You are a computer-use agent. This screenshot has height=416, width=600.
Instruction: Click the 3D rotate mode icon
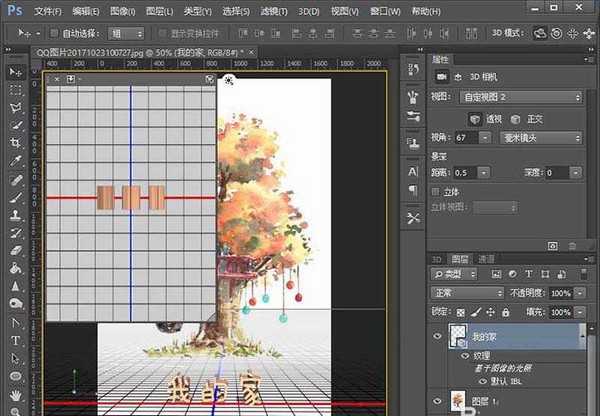(x=541, y=33)
